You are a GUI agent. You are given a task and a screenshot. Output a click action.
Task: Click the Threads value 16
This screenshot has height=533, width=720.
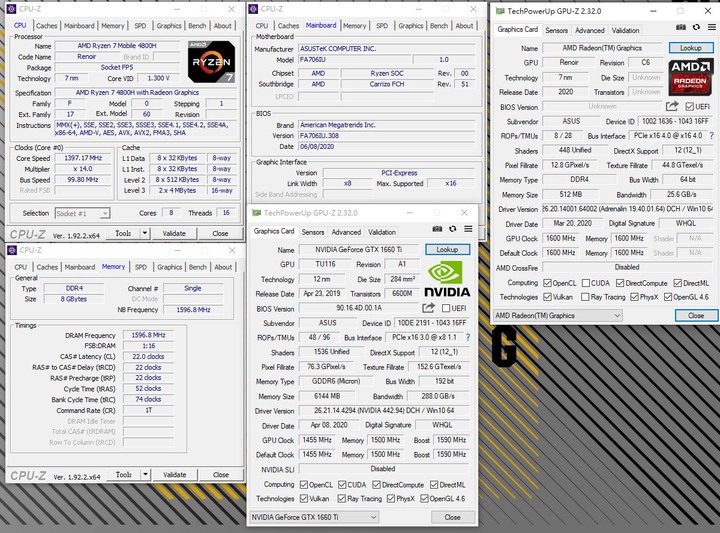[x=226, y=213]
